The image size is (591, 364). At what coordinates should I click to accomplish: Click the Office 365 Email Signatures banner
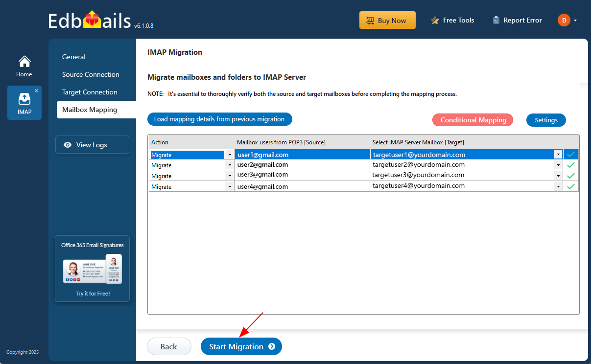point(92,269)
